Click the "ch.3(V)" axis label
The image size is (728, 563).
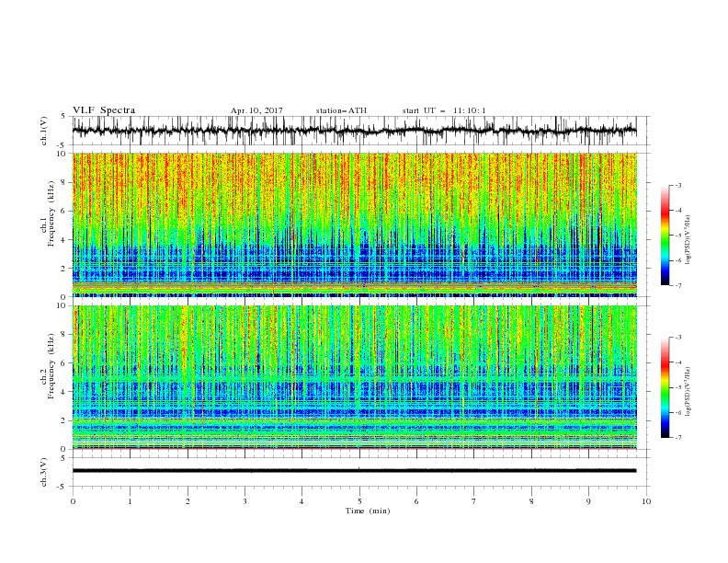44,472
